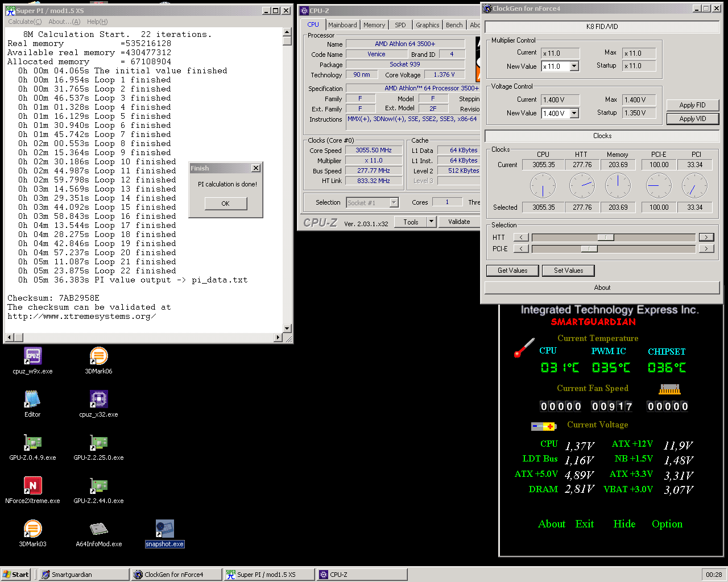Click the HTT slider thumb in ClockGen
Viewport: 728px width, 582px height.
(x=606, y=237)
